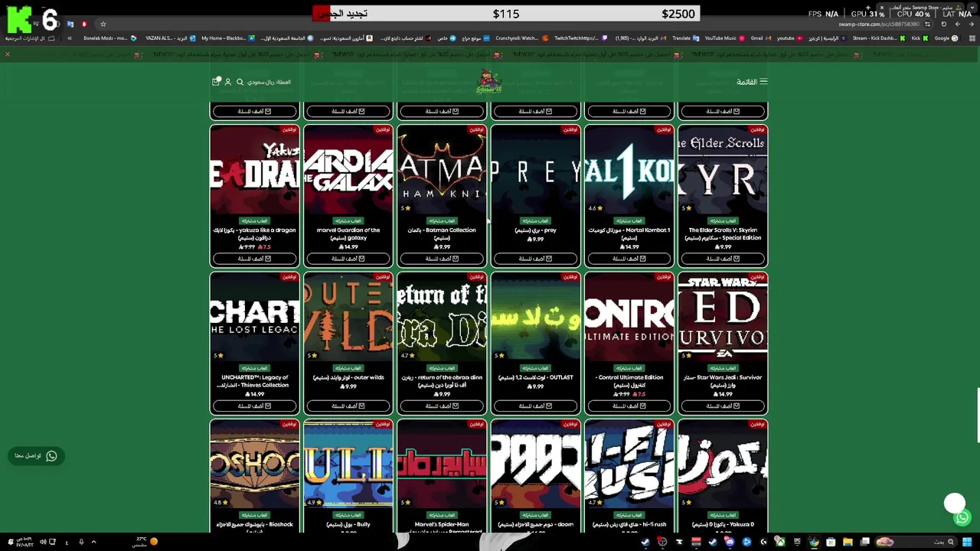The width and height of the screenshot is (980, 551).
Task: Click the Marvel's Spider-Man Remastered title link
Action: click(442, 527)
